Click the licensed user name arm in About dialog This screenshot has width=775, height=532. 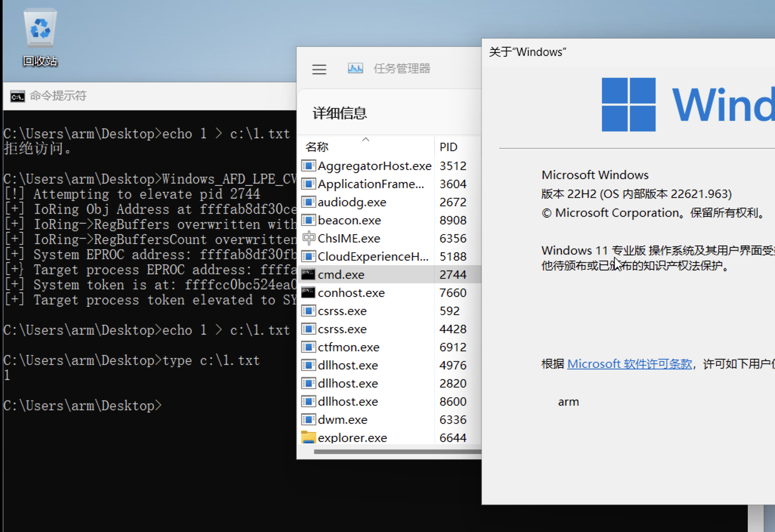(x=568, y=402)
